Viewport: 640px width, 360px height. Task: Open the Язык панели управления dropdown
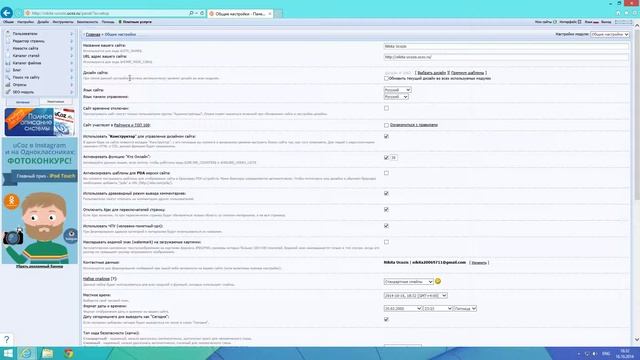click(x=396, y=97)
